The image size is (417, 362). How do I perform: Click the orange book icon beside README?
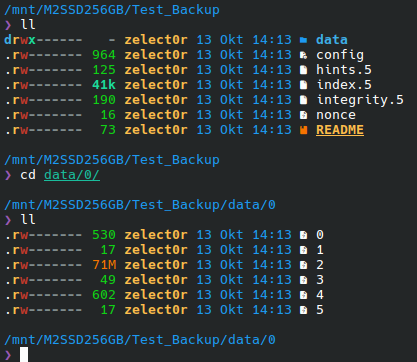coord(303,130)
